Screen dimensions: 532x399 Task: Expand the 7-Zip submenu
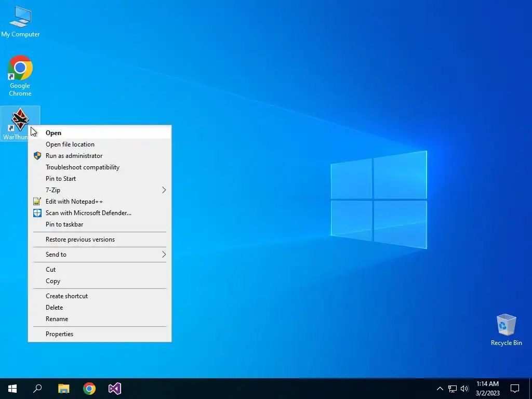[x=100, y=190]
